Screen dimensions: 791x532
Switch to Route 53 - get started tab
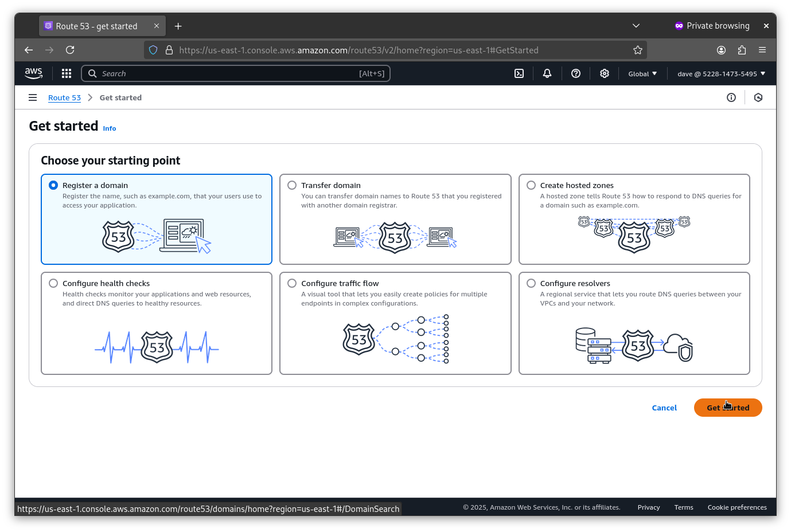coord(102,26)
